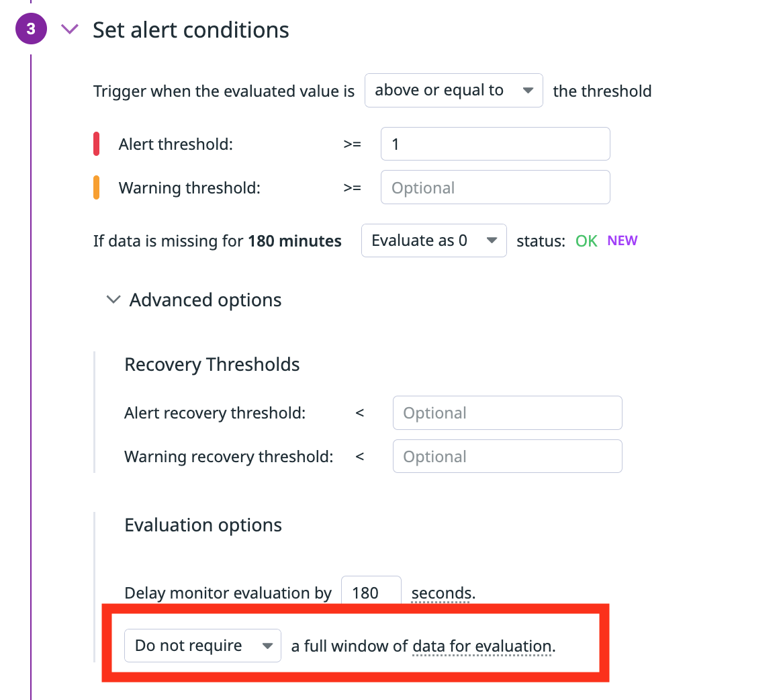Viewport: 783px width, 700px height.
Task: Click the NEW status badge
Action: [x=622, y=240]
